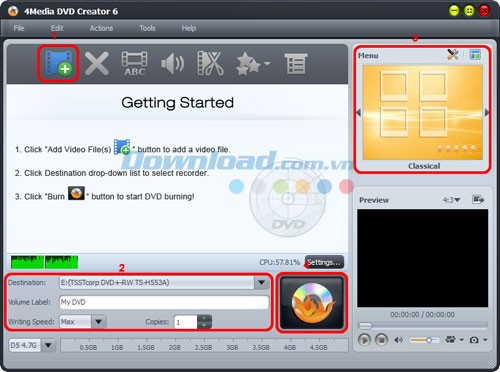Click the Add Video File(s) toolbar icon

pos(59,63)
